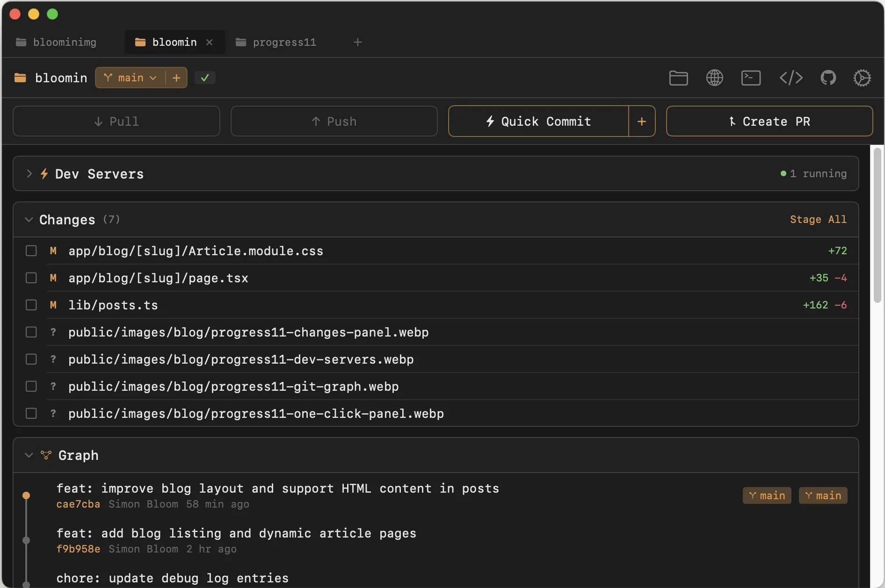Screen dimensions: 885x588
Task: Open the project in a code editor
Action: (x=791, y=78)
